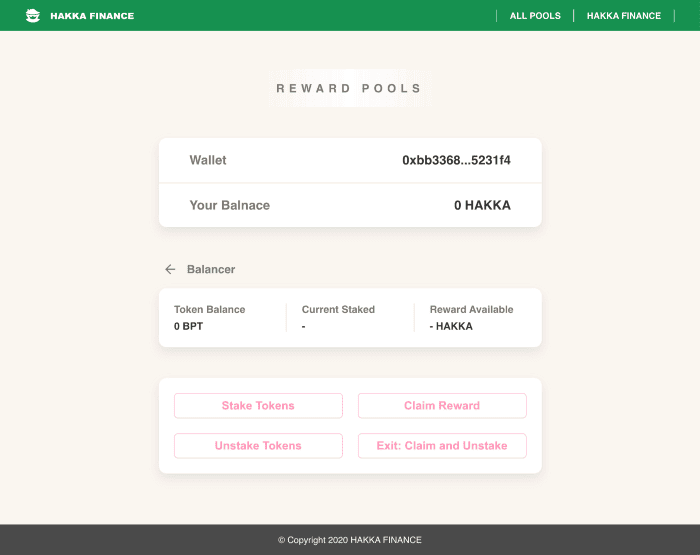Open the HAKKA FINANCE link in top navigation
Screen dimensions: 700x555
tap(624, 16)
